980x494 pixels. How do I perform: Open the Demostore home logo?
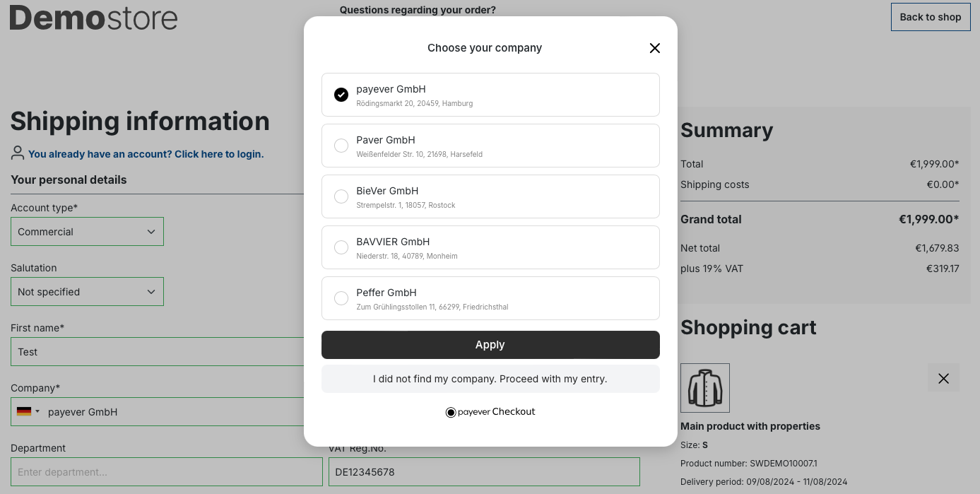(93, 18)
